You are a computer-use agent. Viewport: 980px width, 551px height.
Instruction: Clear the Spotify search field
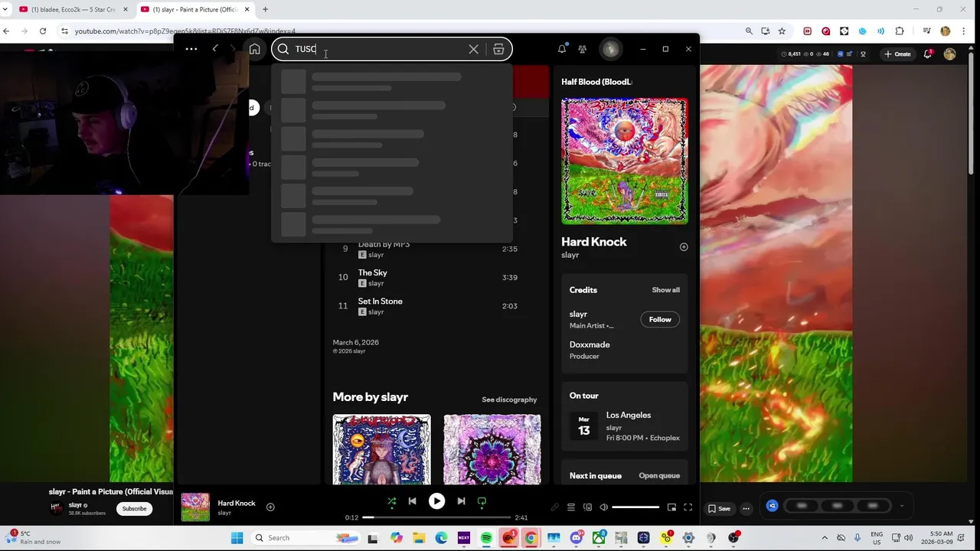pos(473,49)
